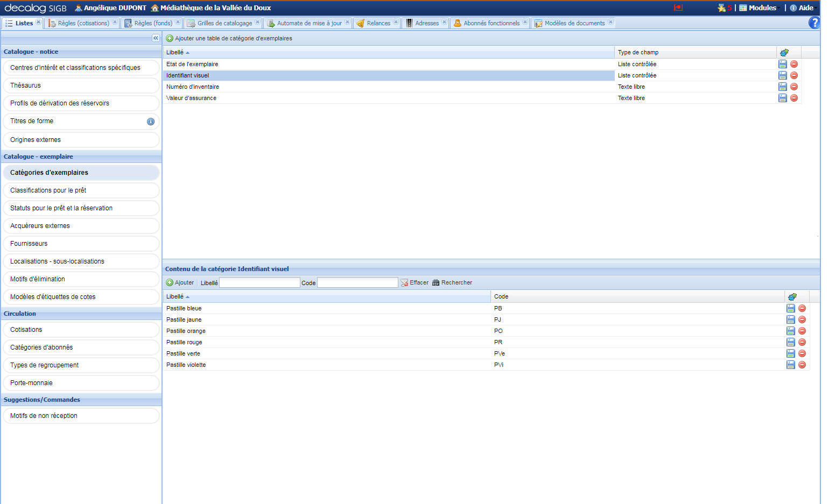Viewport: 829px width, 504px height.
Task: Open the Cotisations section
Action: click(x=81, y=329)
